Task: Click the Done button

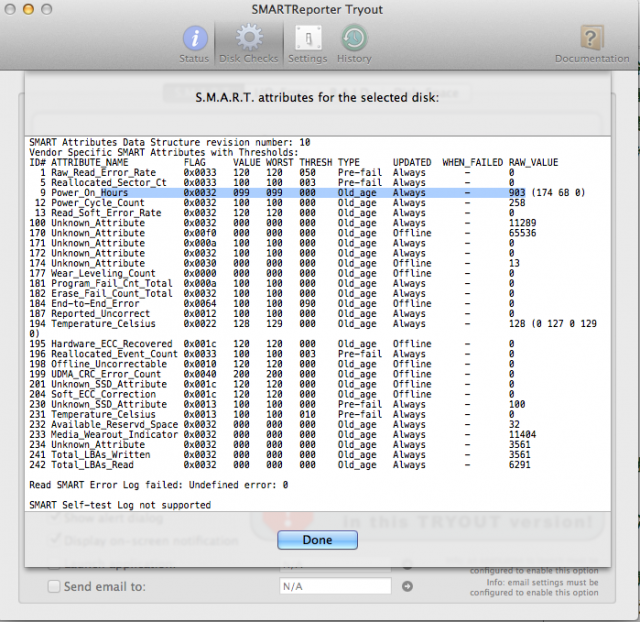Action: click(318, 540)
